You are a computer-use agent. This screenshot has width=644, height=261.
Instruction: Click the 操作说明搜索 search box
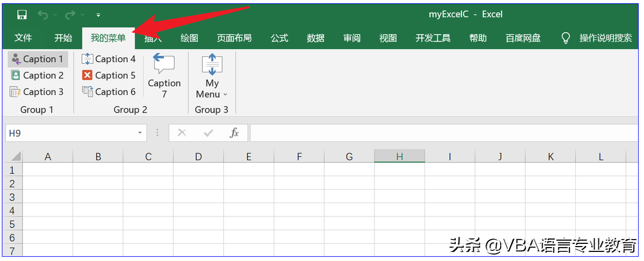point(605,38)
